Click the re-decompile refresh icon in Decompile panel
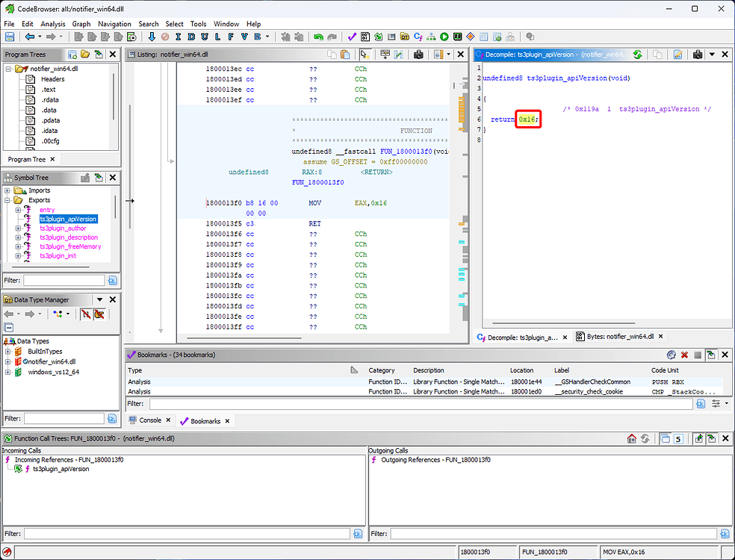Viewport: 735px width, 560px height. (x=637, y=54)
